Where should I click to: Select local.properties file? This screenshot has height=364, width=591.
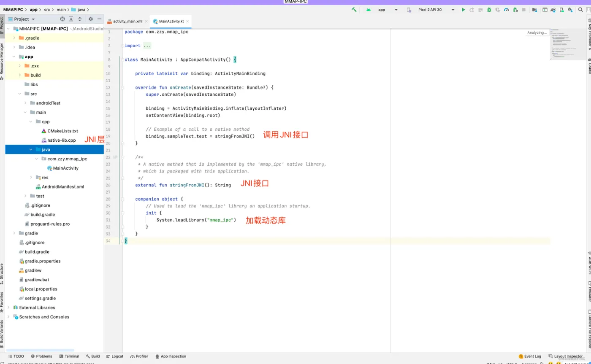(38, 289)
